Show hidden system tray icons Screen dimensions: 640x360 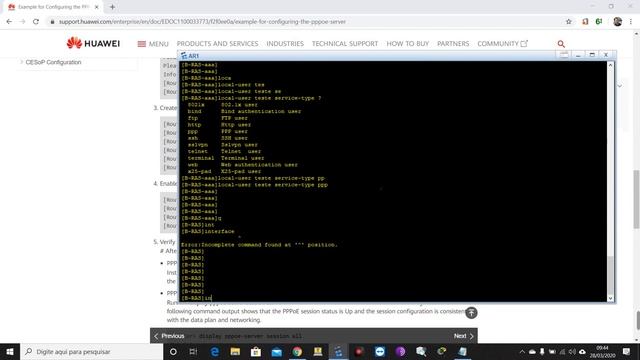522,351
